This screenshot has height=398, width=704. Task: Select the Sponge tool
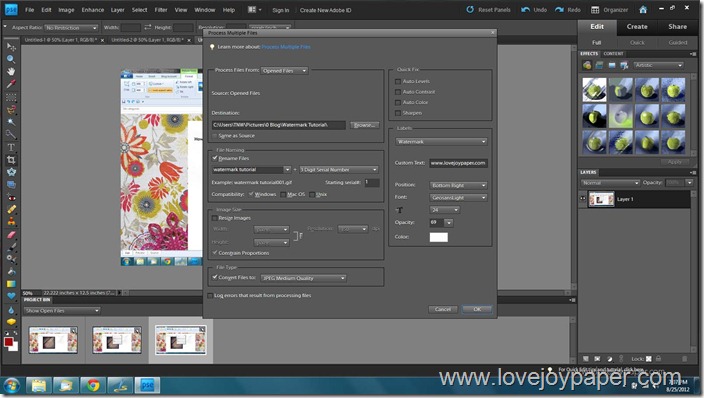click(11, 322)
